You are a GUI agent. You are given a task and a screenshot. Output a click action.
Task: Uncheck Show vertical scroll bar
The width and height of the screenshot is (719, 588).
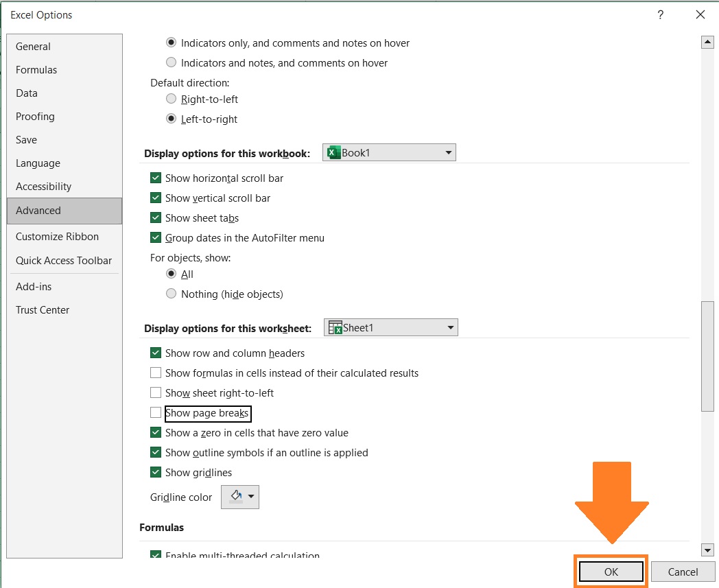coord(156,198)
